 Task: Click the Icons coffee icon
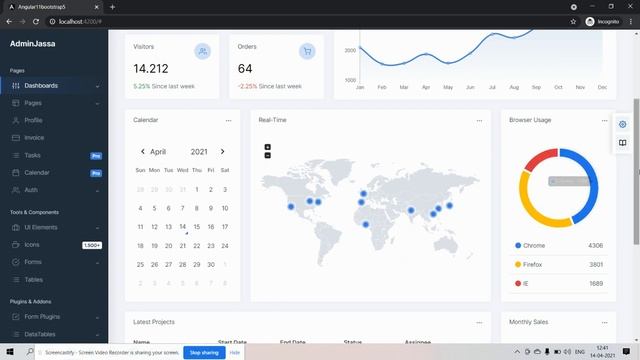tap(16, 245)
